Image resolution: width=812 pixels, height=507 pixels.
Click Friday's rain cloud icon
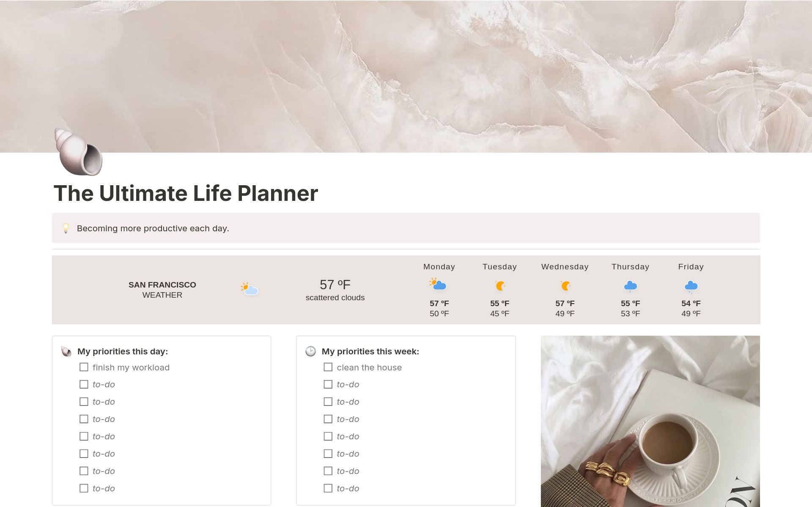(691, 287)
